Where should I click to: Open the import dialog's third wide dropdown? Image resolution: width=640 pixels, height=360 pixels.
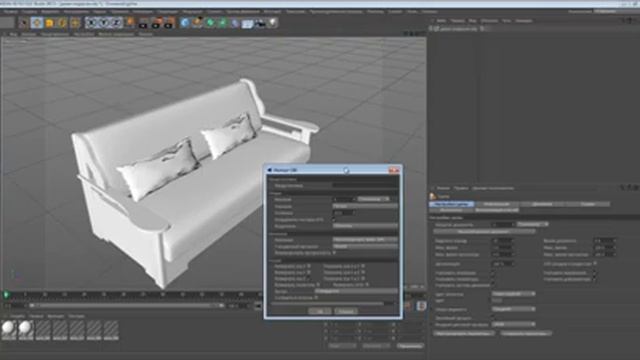coord(365,225)
